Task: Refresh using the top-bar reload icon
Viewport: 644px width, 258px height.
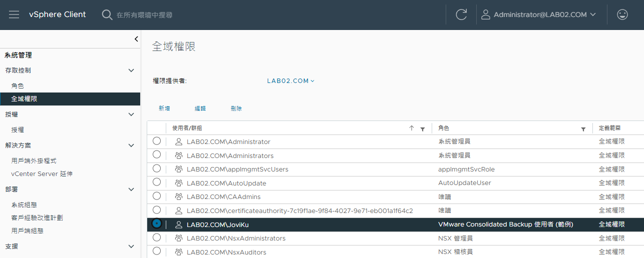Action: point(461,14)
